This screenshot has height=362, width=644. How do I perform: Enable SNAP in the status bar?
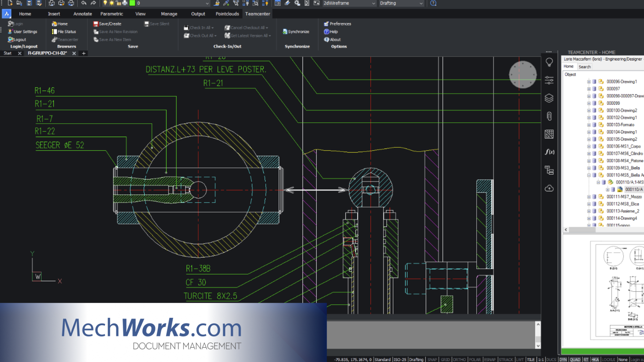[432, 359]
